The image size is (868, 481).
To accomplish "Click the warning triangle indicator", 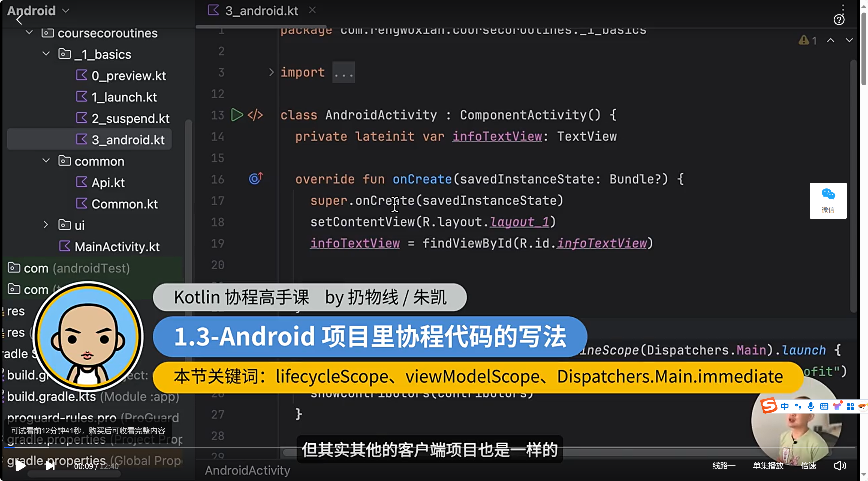I will (x=804, y=40).
